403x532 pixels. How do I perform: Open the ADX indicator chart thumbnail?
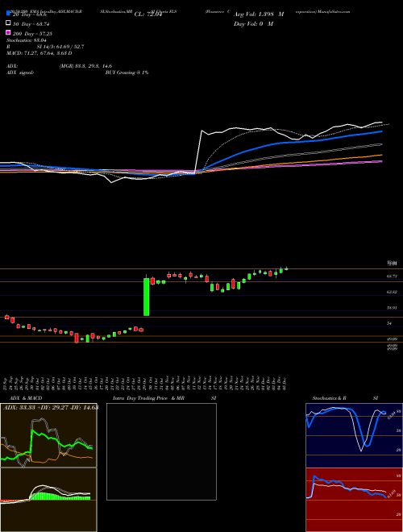[48, 435]
